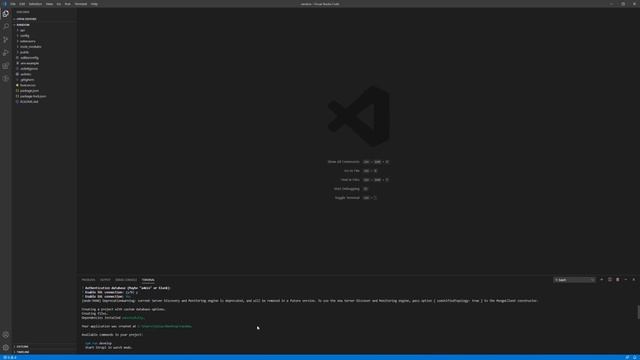This screenshot has height=360, width=640.
Task: Split the terminal using split icon
Action: [610, 280]
